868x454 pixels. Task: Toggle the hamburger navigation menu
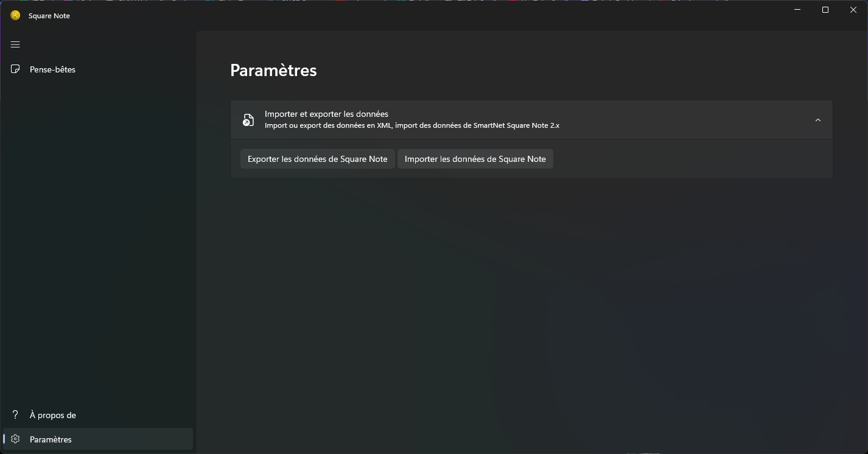[x=15, y=44]
